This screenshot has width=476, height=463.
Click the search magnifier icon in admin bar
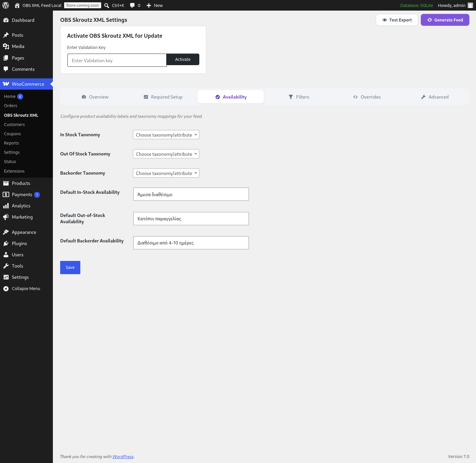[107, 5]
